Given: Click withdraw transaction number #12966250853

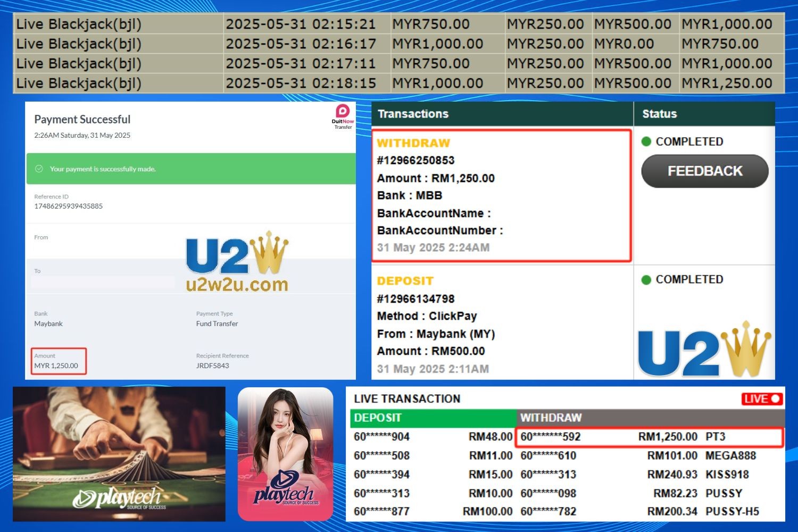Looking at the screenshot, I should point(415,160).
